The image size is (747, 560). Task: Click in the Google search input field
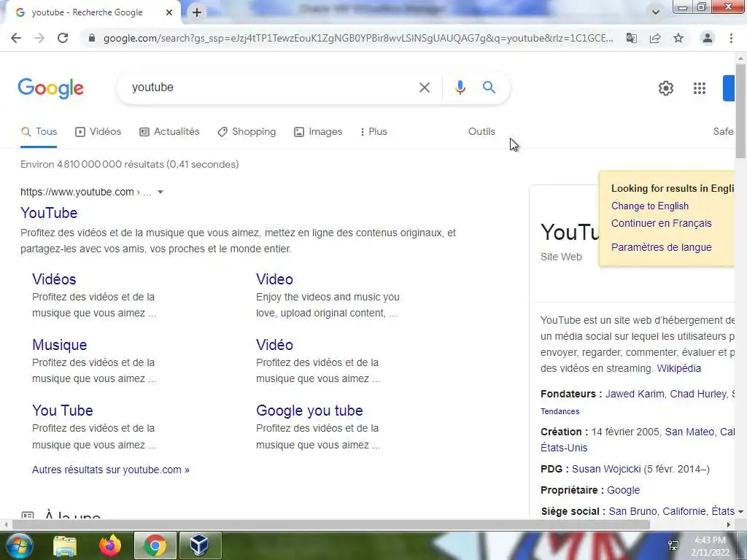271,87
